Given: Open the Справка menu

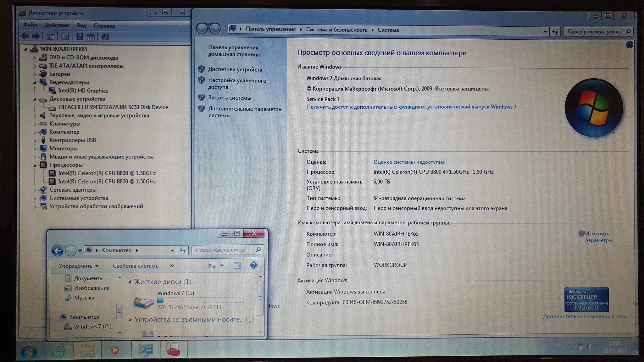Looking at the screenshot, I should point(104,26).
